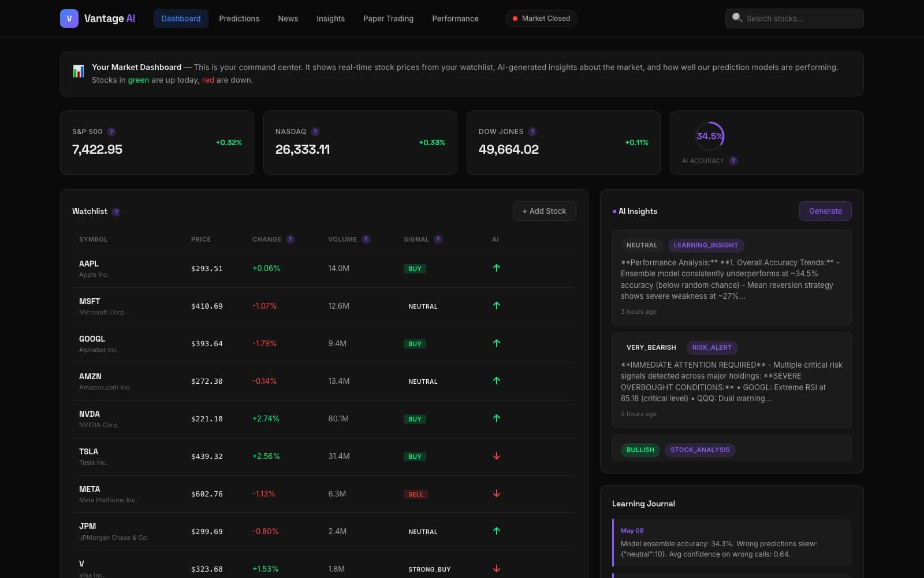924x578 pixels.
Task: Open the NASDAQ help icon
Action: (x=315, y=132)
